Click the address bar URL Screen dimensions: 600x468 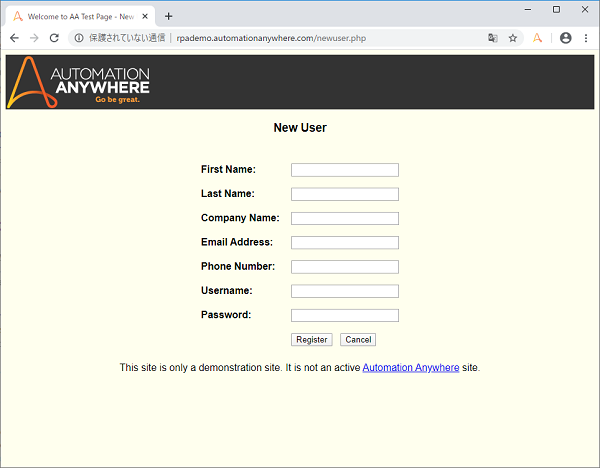click(271, 38)
